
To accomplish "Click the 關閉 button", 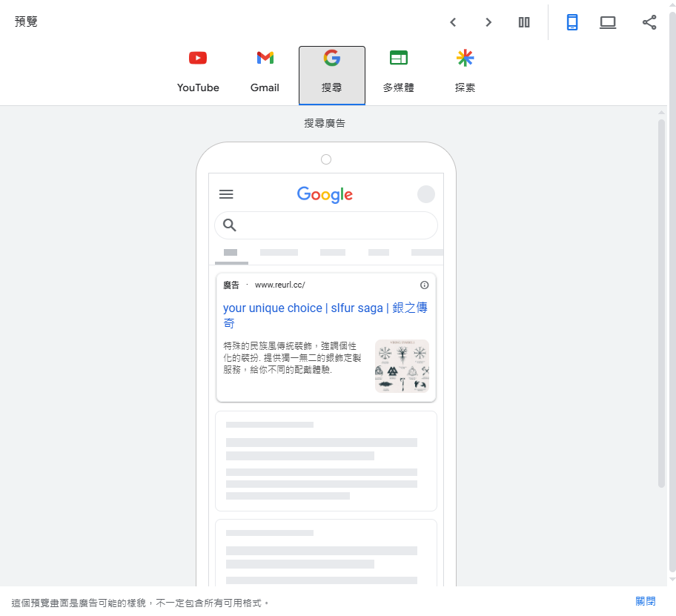I will pos(645,601).
